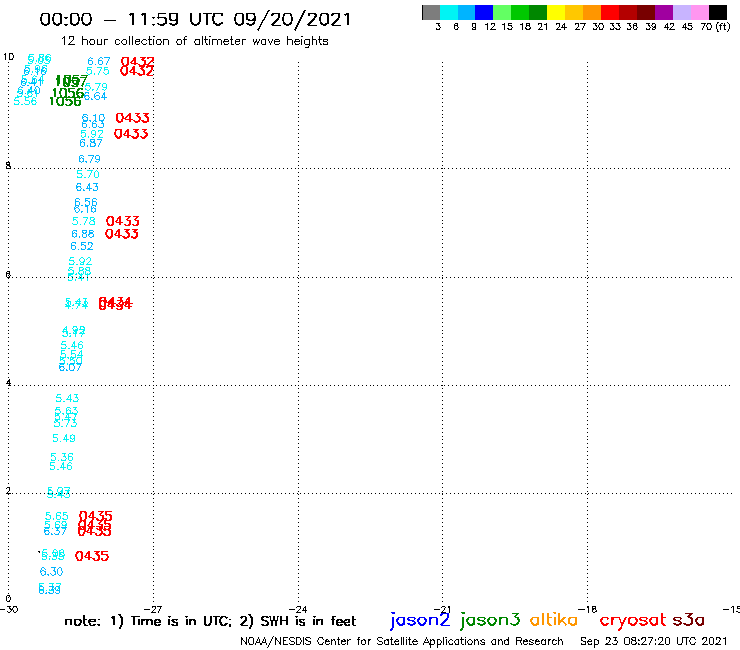The image size is (740, 650).
Task: Click longitude axis label -27
Action: pyautogui.click(x=153, y=609)
